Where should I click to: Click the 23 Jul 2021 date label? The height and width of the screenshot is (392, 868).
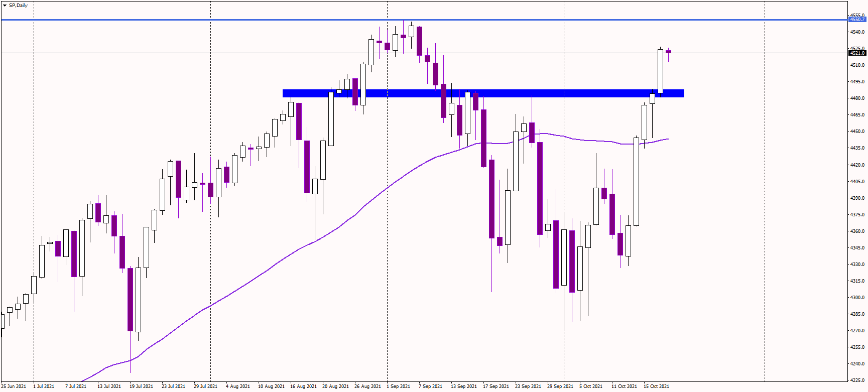coord(173,386)
